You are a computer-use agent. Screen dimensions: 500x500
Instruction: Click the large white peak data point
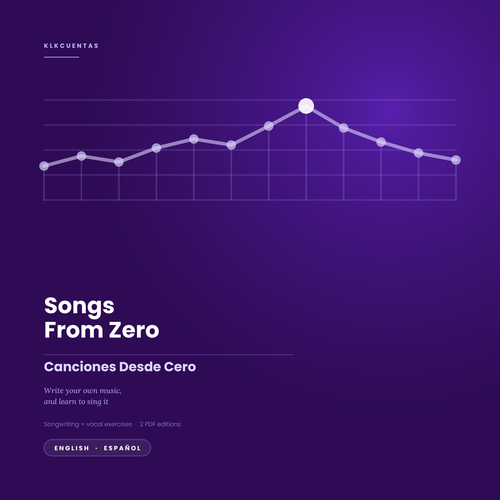tap(306, 106)
